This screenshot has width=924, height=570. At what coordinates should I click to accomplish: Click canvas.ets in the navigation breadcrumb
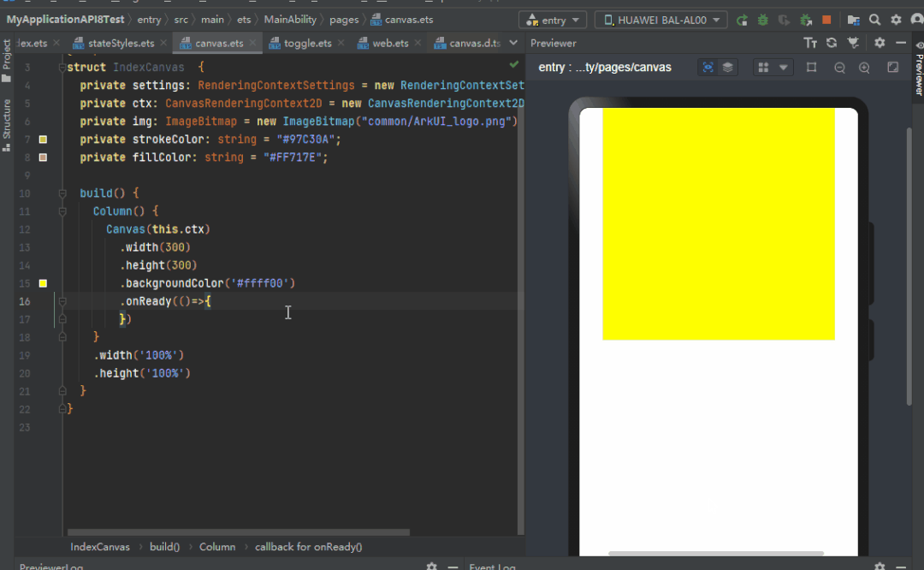coord(402,20)
